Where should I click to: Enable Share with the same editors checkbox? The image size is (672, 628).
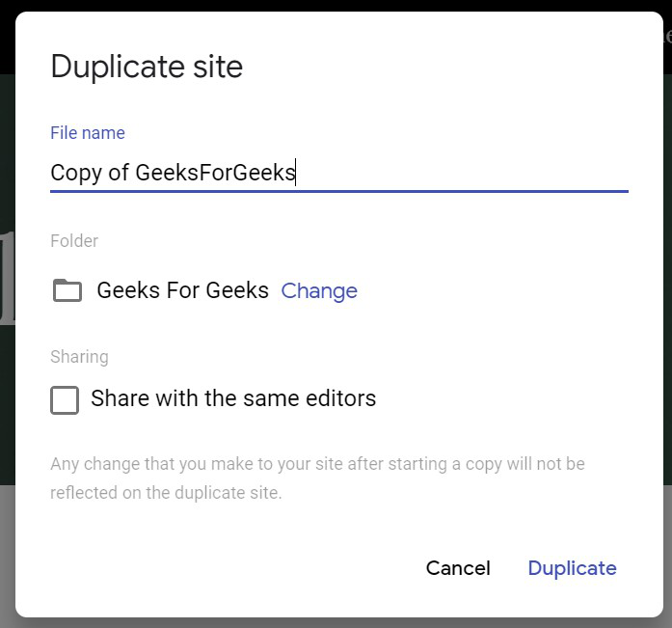tap(65, 399)
